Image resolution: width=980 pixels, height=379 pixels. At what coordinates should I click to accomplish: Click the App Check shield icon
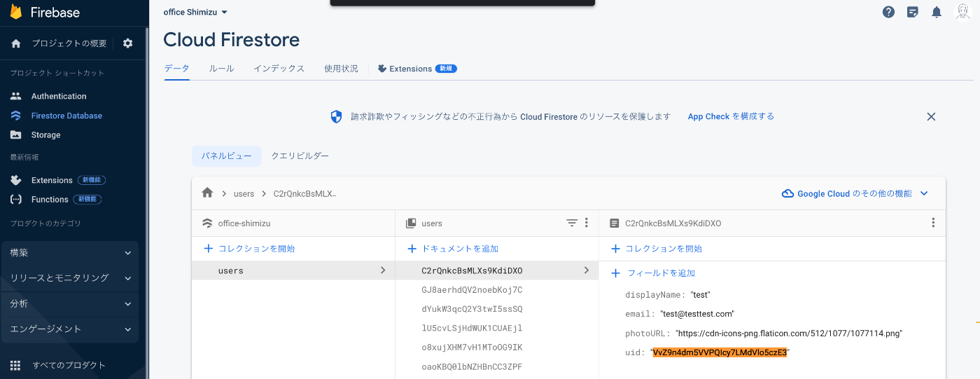tap(337, 116)
